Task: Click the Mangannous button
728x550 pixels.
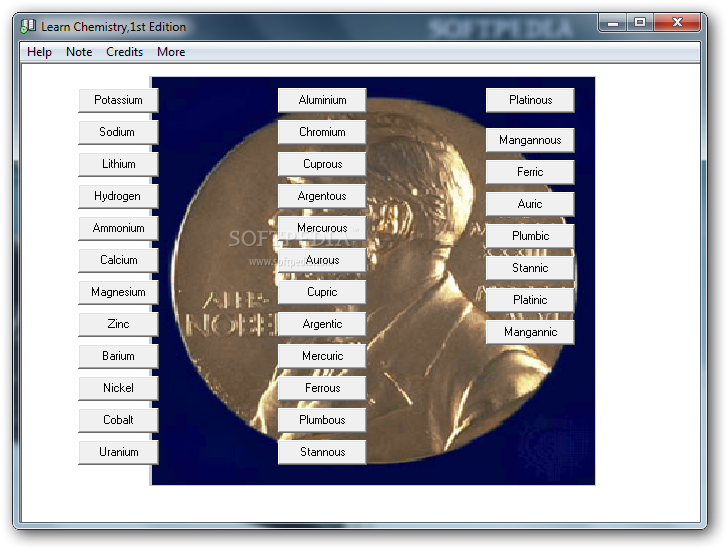Action: click(530, 140)
